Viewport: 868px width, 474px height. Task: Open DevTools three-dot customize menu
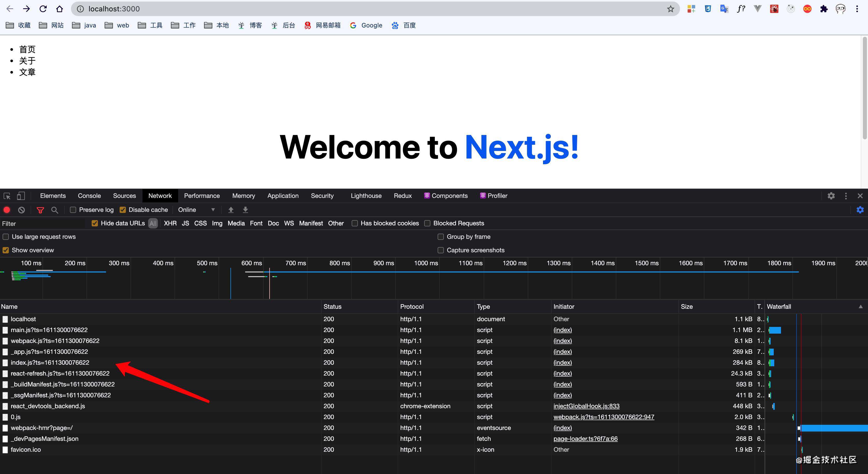click(846, 196)
